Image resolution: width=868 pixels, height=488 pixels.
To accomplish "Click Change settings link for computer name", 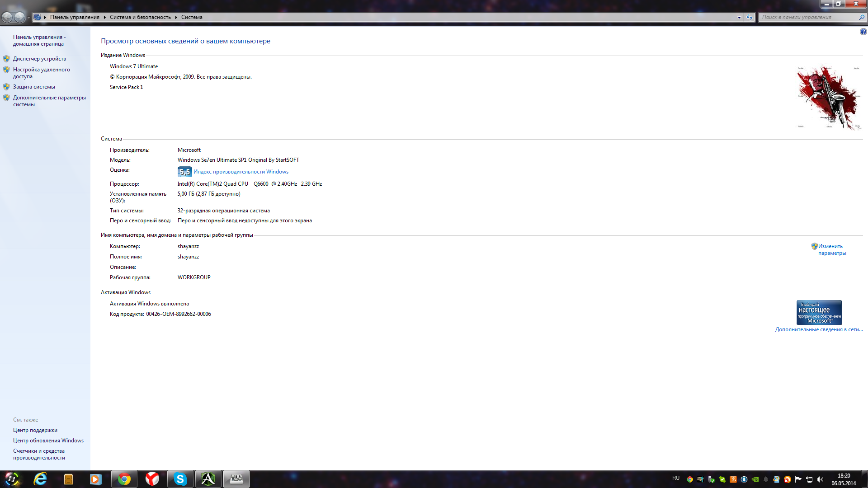I will point(832,249).
